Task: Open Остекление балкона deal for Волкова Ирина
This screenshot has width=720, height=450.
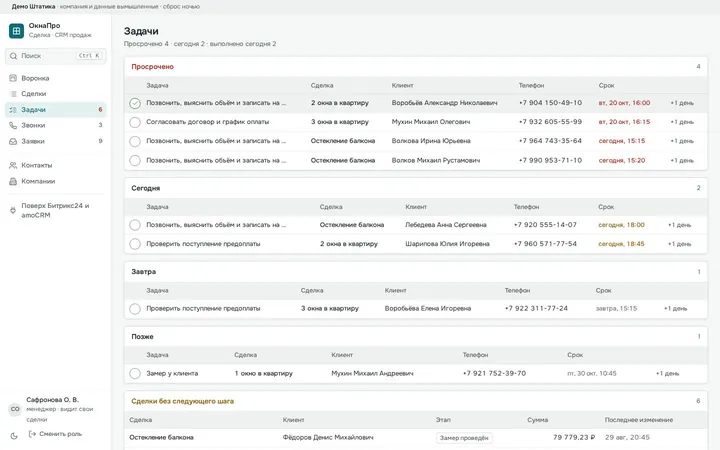Action: [x=343, y=141]
